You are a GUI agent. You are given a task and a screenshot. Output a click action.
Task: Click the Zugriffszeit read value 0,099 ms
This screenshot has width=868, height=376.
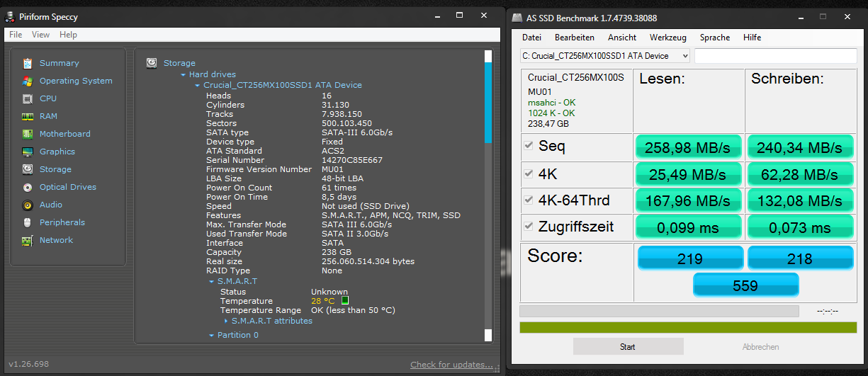689,228
